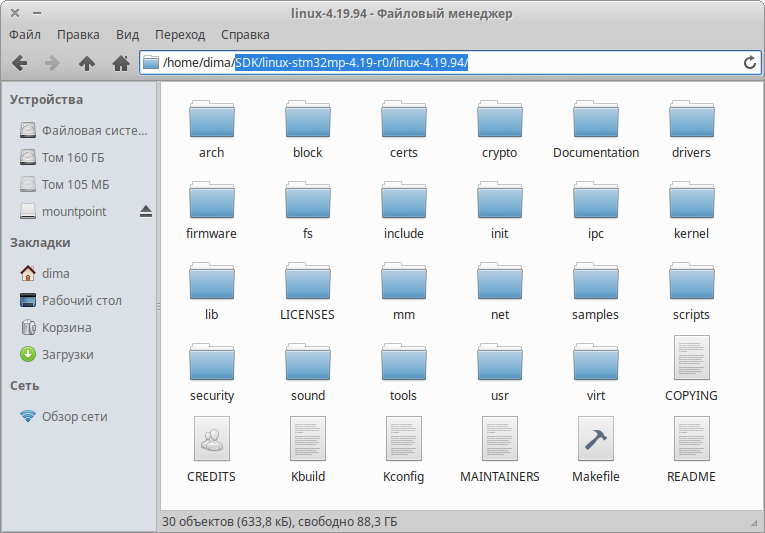Select the mm folder

[x=403, y=292]
